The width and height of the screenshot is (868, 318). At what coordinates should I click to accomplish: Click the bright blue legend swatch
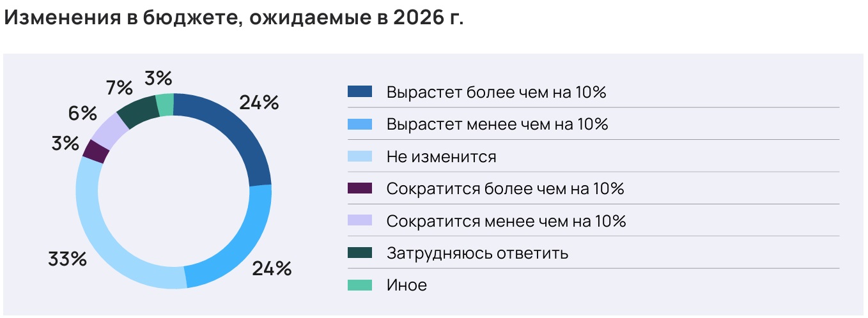[x=360, y=124]
